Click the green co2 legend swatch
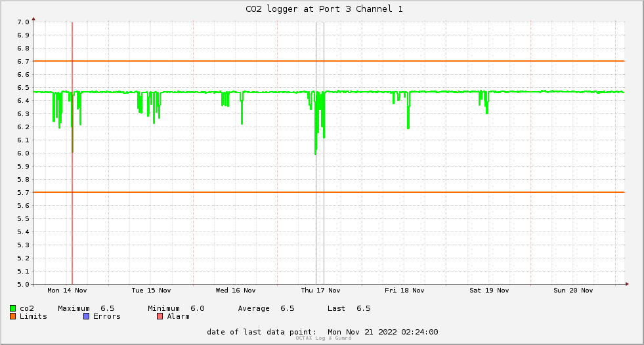644x345 pixels. [x=12, y=308]
